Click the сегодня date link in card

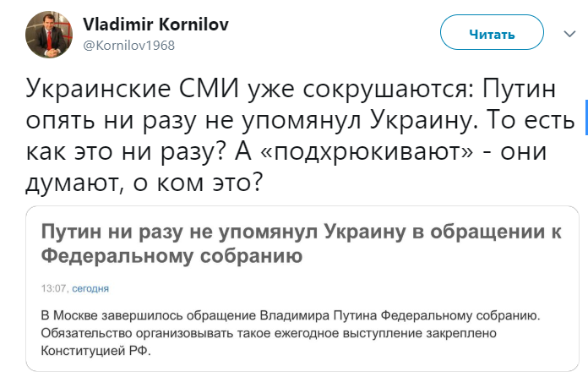(x=90, y=288)
